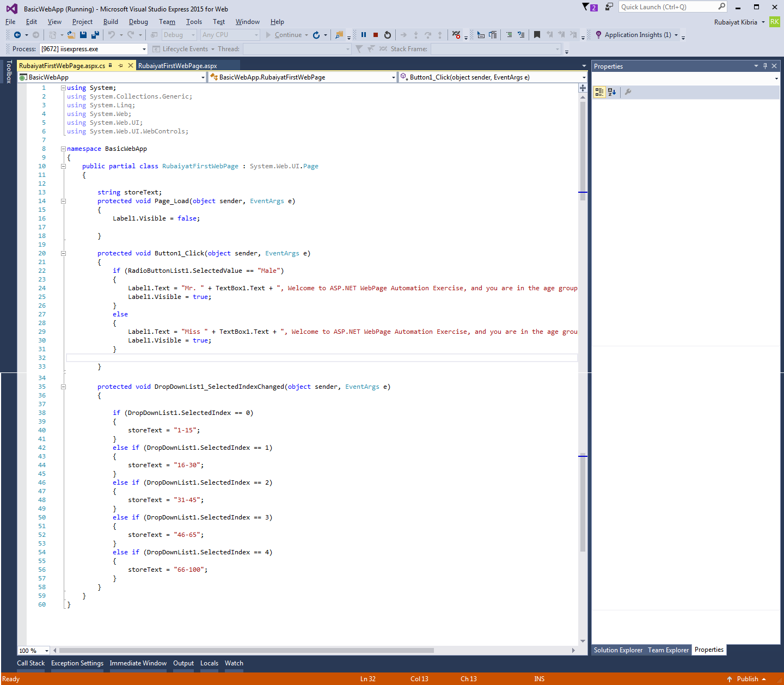The height and width of the screenshot is (685, 784).
Task: Open the Debug menu
Action: click(138, 22)
